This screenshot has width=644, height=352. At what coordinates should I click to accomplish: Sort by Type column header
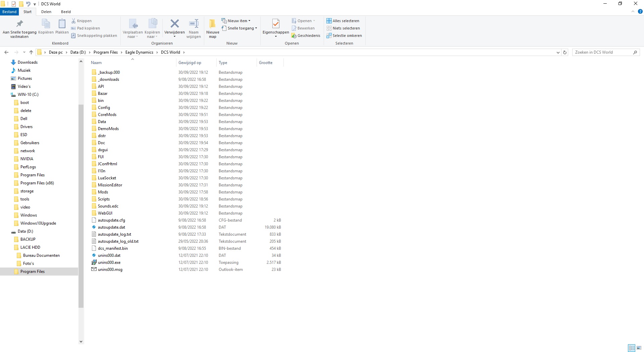(x=236, y=63)
